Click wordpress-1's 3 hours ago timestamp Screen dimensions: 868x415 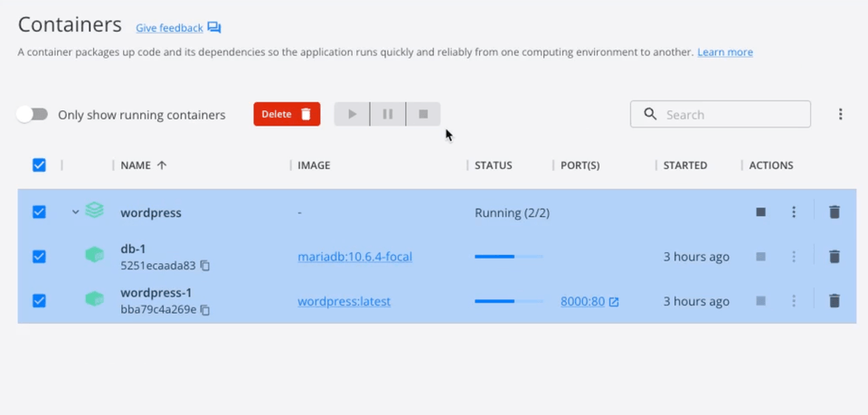click(x=696, y=302)
